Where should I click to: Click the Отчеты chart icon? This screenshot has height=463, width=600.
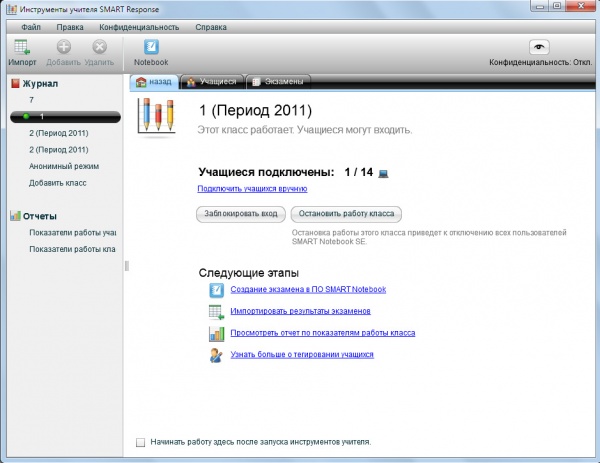point(15,216)
